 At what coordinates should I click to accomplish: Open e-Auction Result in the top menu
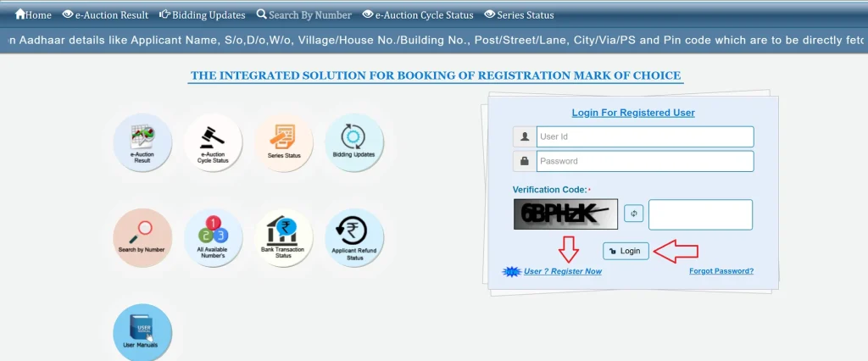(106, 15)
